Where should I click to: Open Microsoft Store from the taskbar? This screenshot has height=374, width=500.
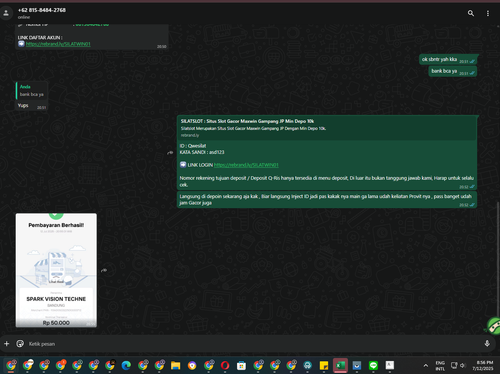pos(241,366)
